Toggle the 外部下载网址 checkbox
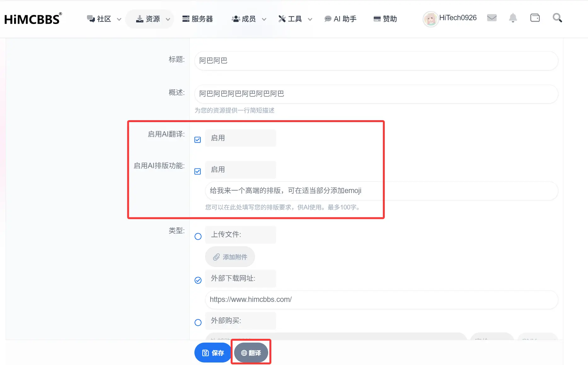588x365 pixels. pos(198,280)
